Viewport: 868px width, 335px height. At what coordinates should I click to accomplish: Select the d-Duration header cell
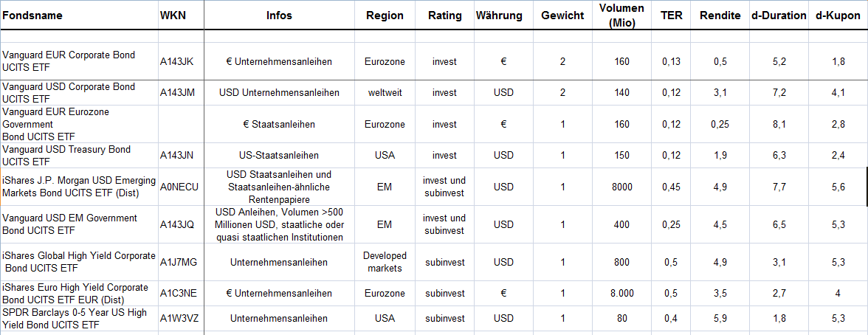coord(778,15)
